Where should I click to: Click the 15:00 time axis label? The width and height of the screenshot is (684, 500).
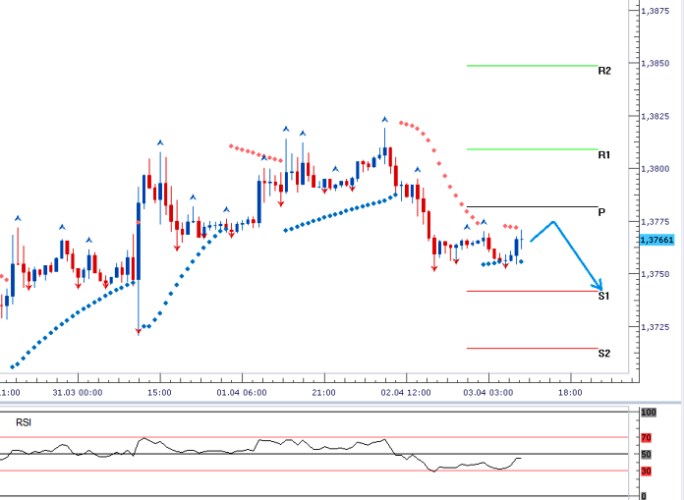point(159,393)
